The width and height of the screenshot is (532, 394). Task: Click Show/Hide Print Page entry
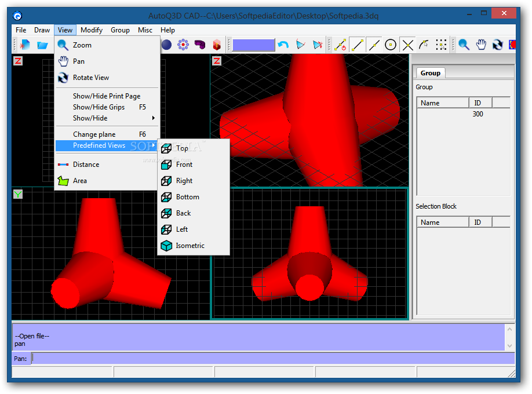click(107, 96)
